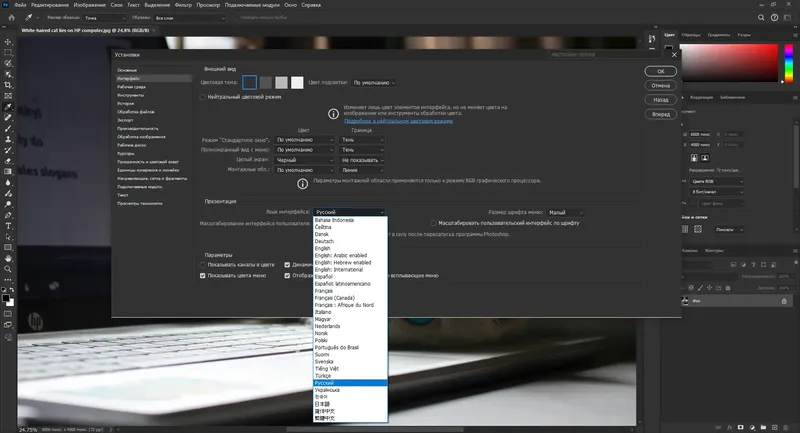Image resolution: width=800 pixels, height=433 pixels.
Task: Click the Create New Group folder icon
Action: [x=763, y=427]
